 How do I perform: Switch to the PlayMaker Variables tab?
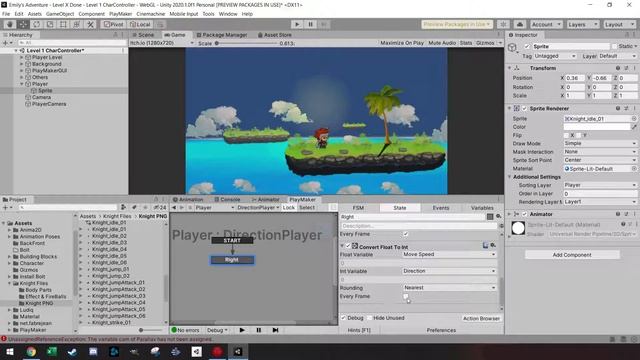pos(482,208)
